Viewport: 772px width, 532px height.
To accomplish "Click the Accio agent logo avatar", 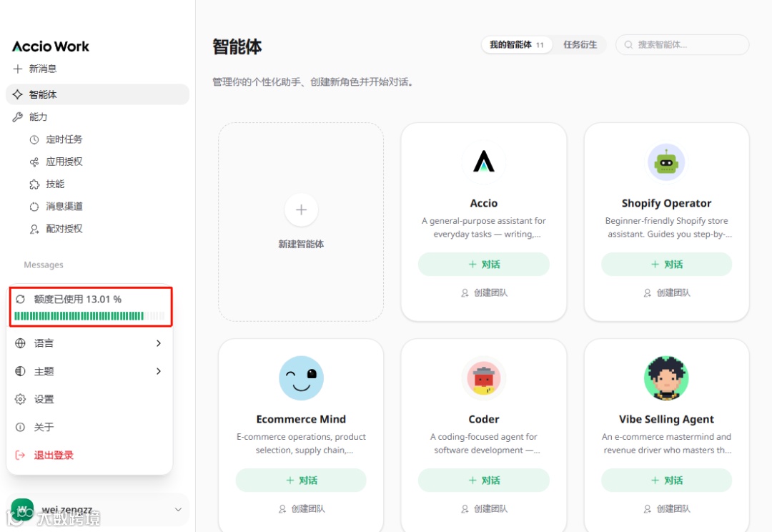I will pyautogui.click(x=483, y=162).
